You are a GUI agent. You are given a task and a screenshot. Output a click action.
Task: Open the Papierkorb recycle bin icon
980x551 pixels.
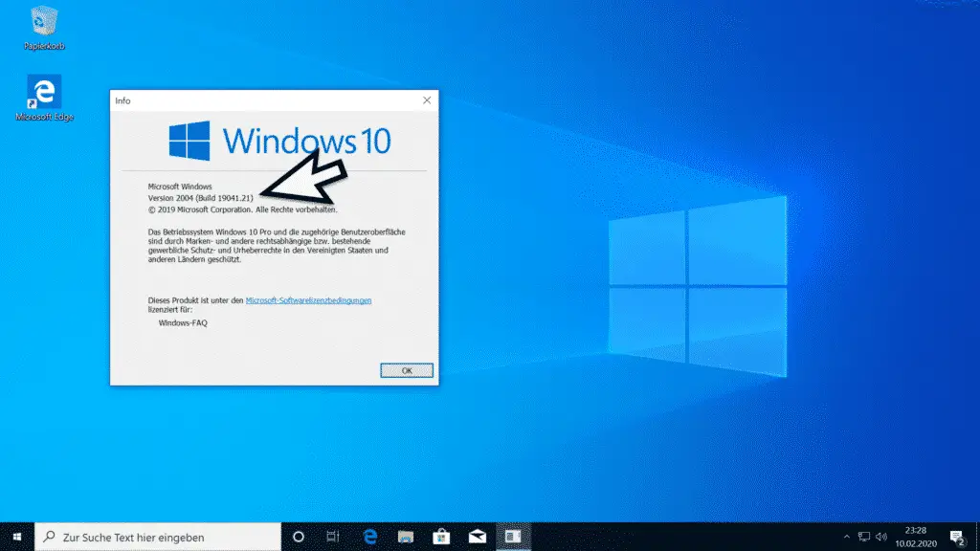coord(44,28)
